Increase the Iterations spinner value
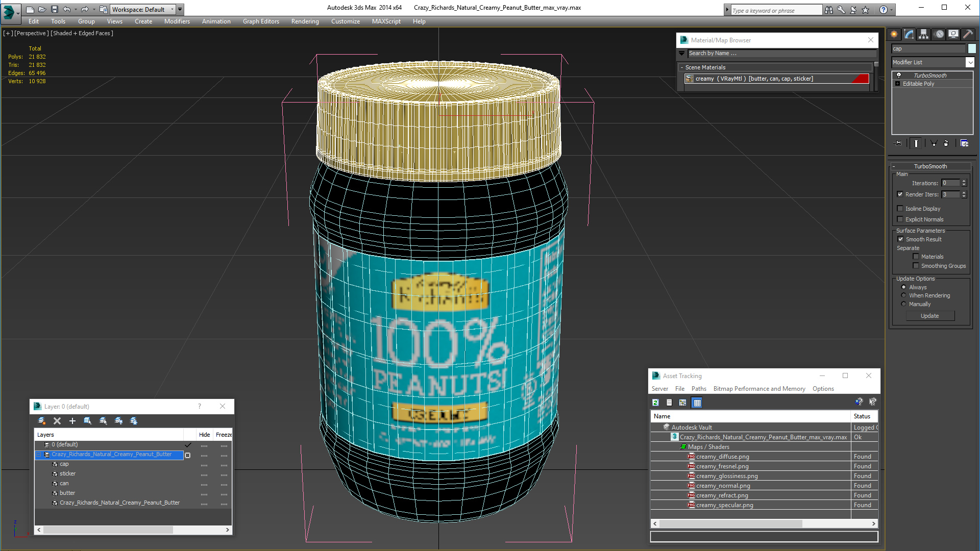 coord(964,181)
